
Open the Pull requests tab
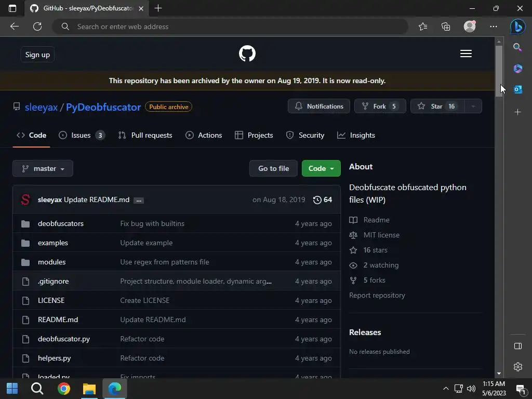point(145,136)
